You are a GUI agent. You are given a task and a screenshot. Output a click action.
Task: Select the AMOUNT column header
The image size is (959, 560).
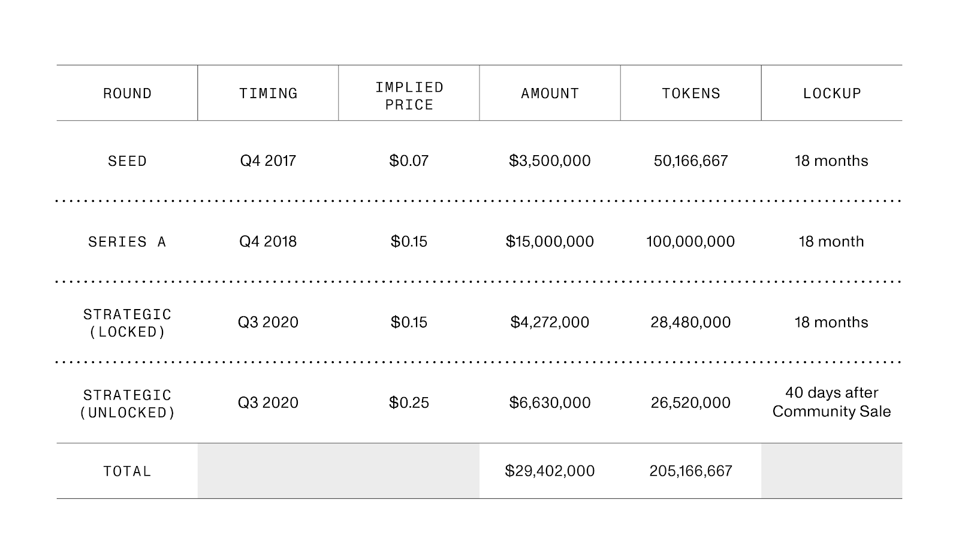tap(550, 93)
